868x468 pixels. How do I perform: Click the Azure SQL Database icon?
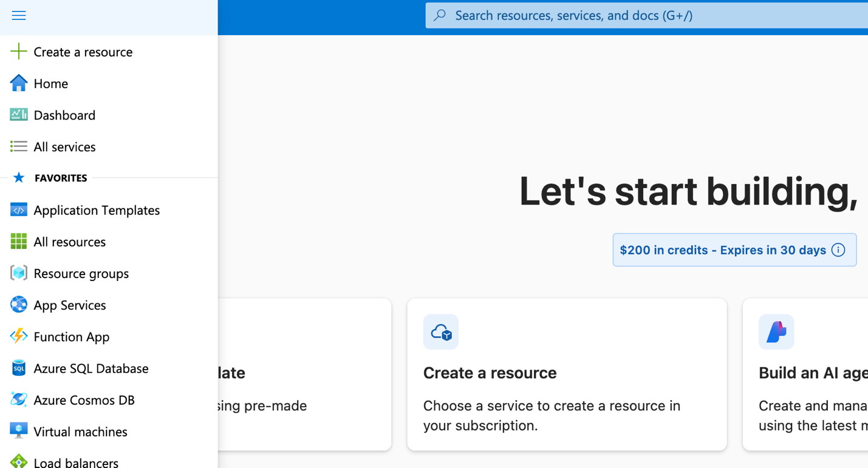point(18,368)
